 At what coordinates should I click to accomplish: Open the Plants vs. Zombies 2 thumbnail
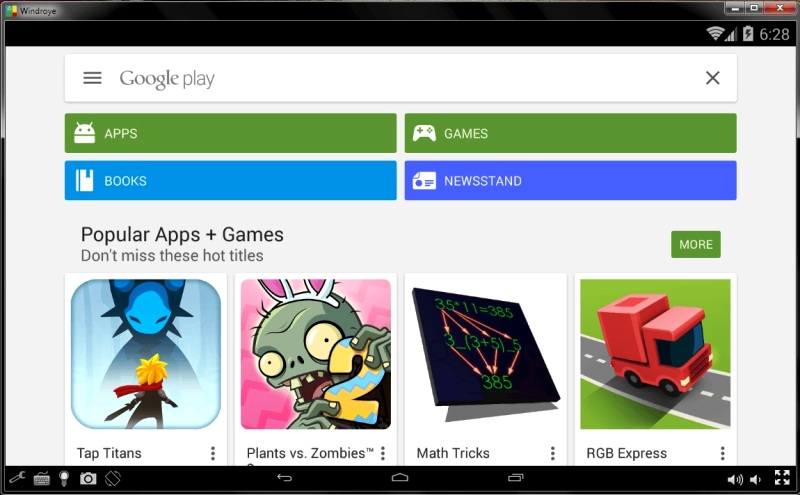pos(316,354)
